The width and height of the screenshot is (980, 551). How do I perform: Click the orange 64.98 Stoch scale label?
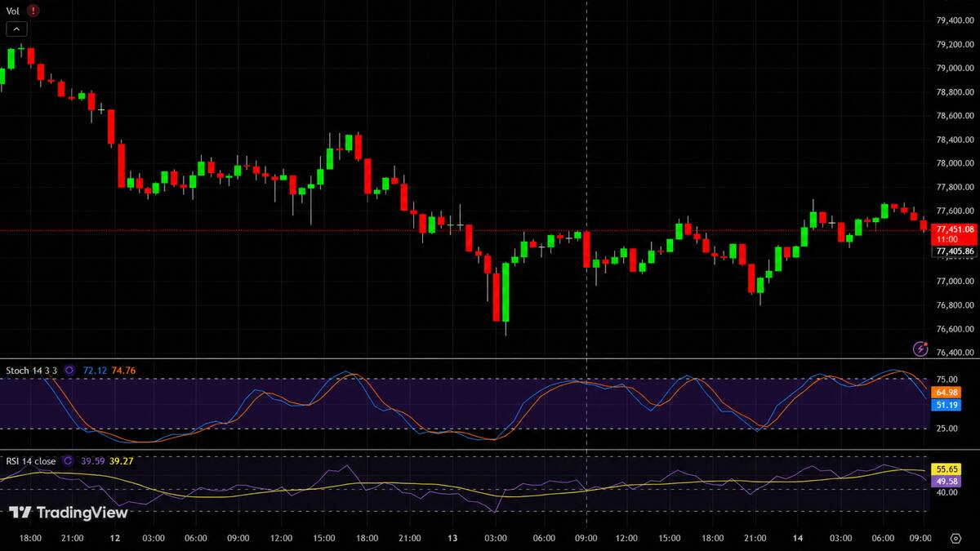[946, 393]
